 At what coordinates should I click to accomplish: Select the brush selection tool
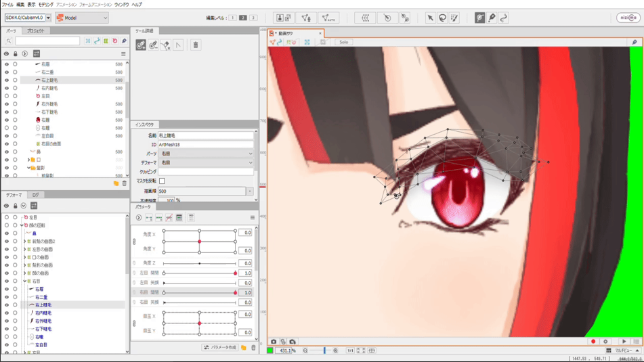[x=454, y=18]
